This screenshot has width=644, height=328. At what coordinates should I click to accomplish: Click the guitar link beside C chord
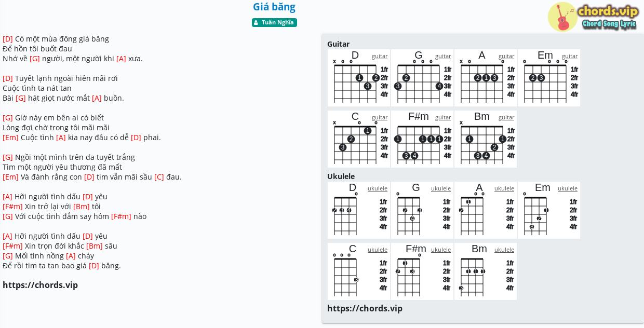click(380, 117)
